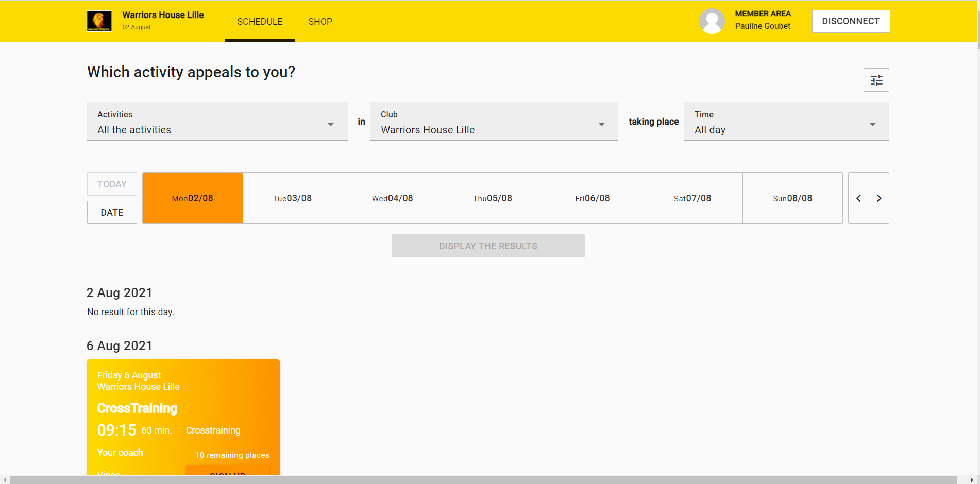Click the 10 remaining places text
Image resolution: width=980 pixels, height=484 pixels.
coord(232,455)
